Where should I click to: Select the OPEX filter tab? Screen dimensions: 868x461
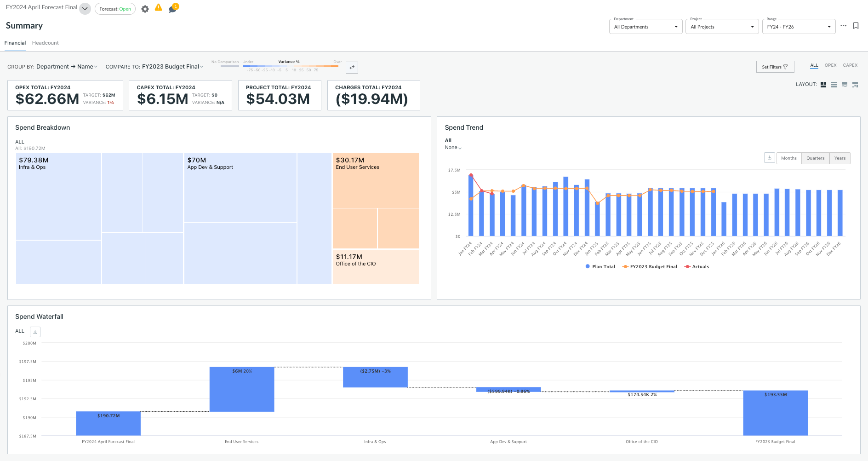(x=830, y=65)
